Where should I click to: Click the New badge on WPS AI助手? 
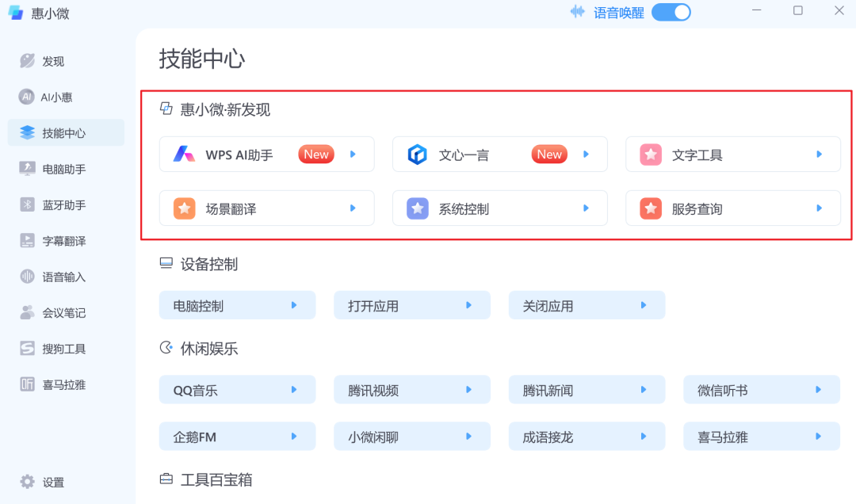tap(316, 155)
